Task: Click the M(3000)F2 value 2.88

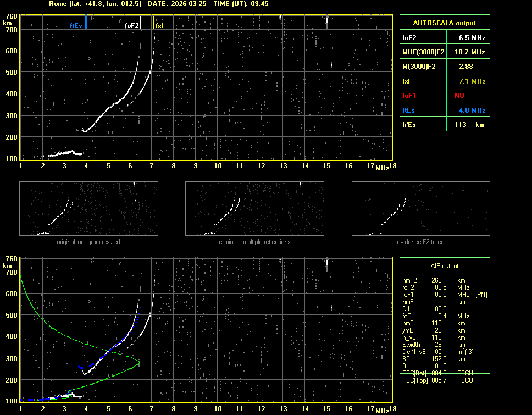Action: pyautogui.click(x=467, y=67)
